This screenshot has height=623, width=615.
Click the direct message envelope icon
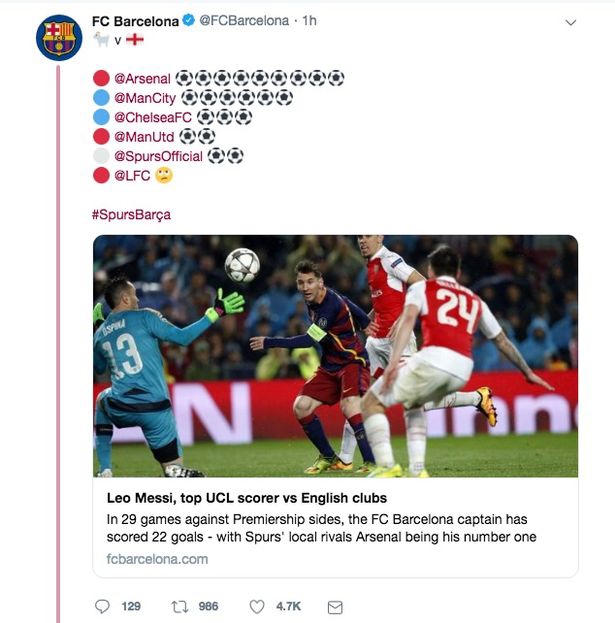pos(335,606)
